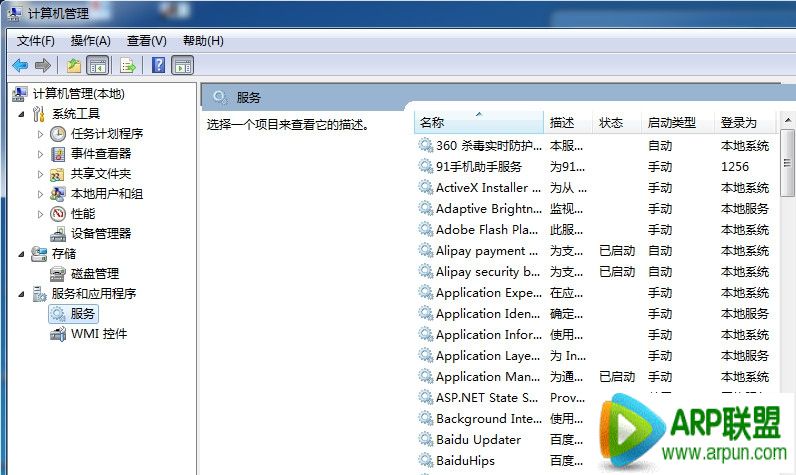Toggle the Show/Hide Action Pane icon
Image resolution: width=796 pixels, height=475 pixels.
point(183,65)
